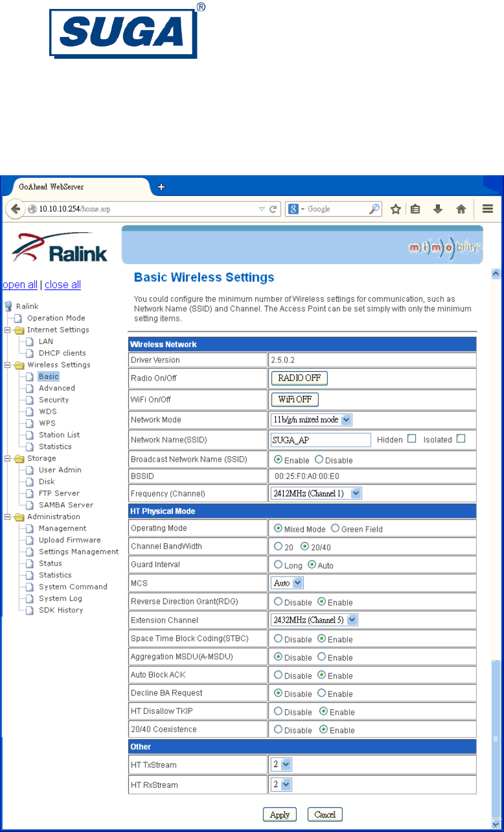Open the HT TxStream dropdown
504x832 pixels.
coord(281,764)
